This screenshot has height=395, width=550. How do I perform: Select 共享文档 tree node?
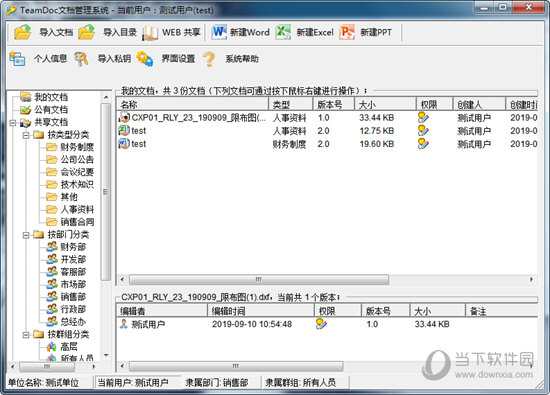(51, 122)
